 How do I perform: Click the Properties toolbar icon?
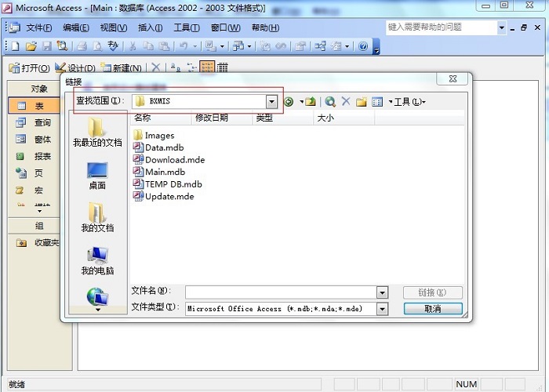[300, 46]
